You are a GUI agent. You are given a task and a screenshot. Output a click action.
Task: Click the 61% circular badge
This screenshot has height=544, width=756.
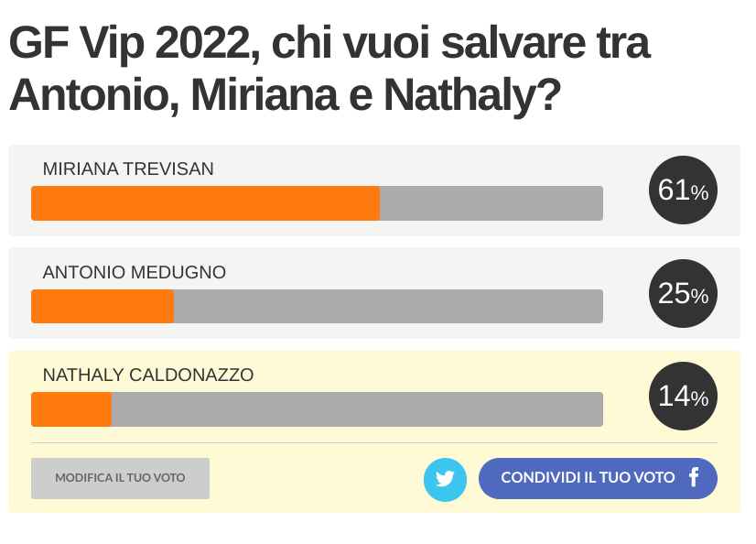pos(682,190)
